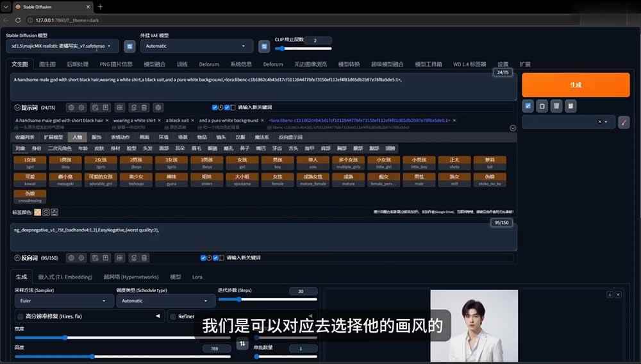Adjust the CLIP skip slider
Image resolution: width=641 pixels, height=364 pixels.
click(303, 49)
